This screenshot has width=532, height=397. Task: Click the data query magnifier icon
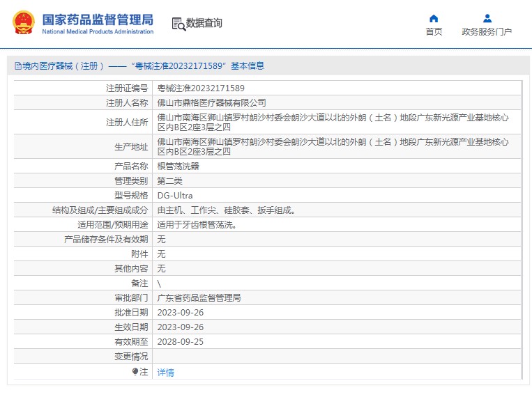tap(178, 24)
